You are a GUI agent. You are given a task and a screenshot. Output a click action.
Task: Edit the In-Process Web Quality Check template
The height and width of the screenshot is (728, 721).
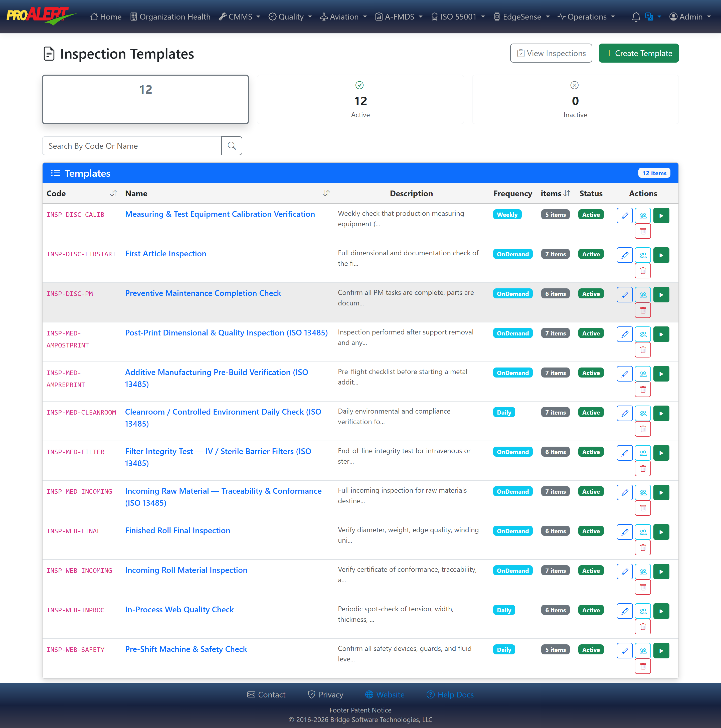625,611
